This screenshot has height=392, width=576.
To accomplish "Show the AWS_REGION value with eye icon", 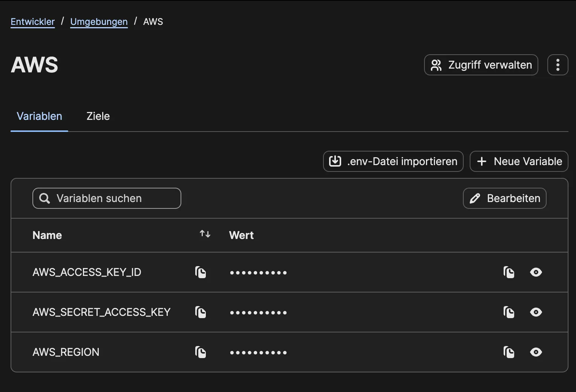I will click(536, 352).
